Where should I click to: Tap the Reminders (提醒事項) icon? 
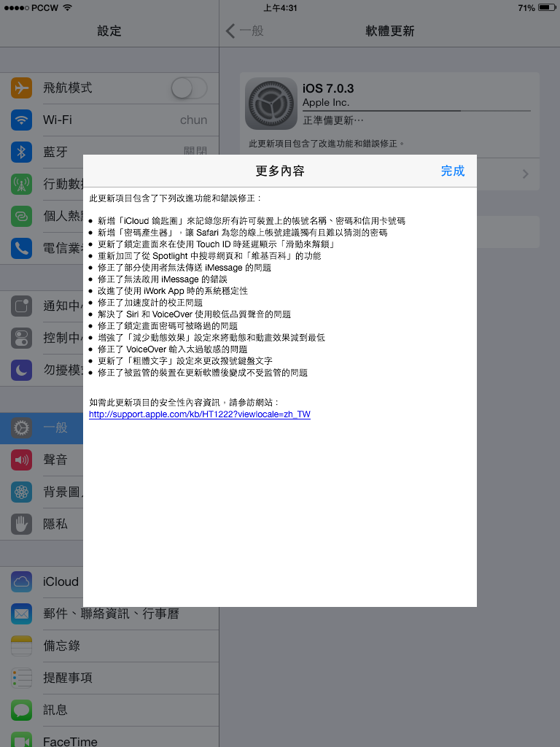[21, 678]
